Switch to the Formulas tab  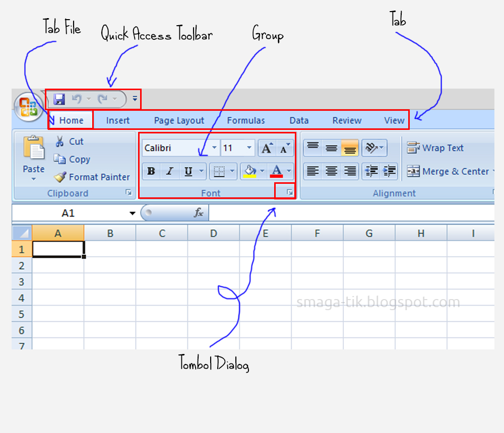(x=246, y=120)
